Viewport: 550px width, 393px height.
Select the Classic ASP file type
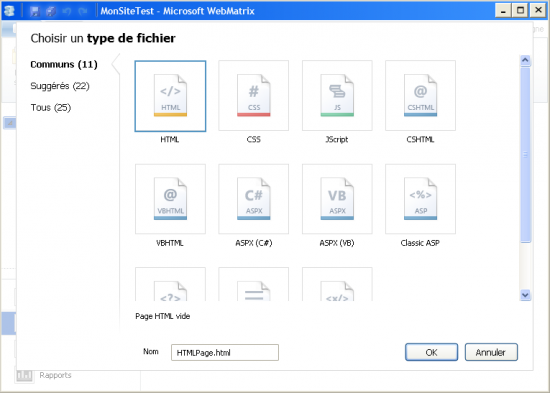tap(420, 199)
